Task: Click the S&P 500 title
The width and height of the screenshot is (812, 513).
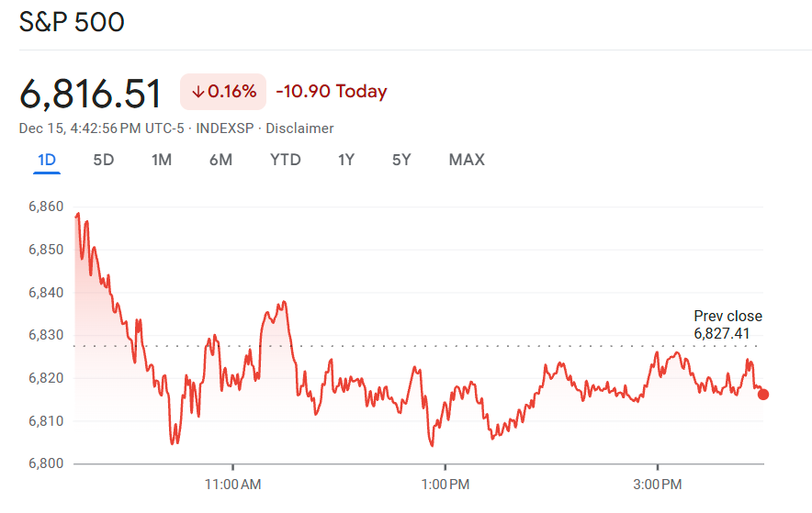Action: pos(72,22)
